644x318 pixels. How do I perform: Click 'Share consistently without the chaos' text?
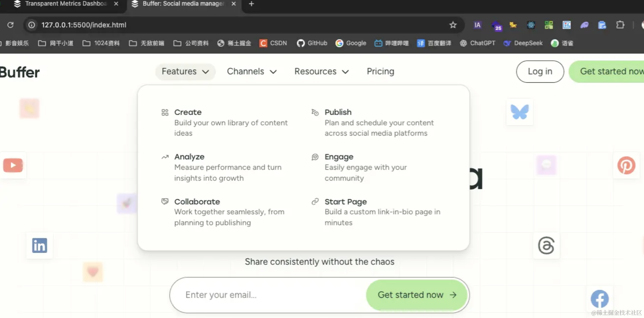319,262
